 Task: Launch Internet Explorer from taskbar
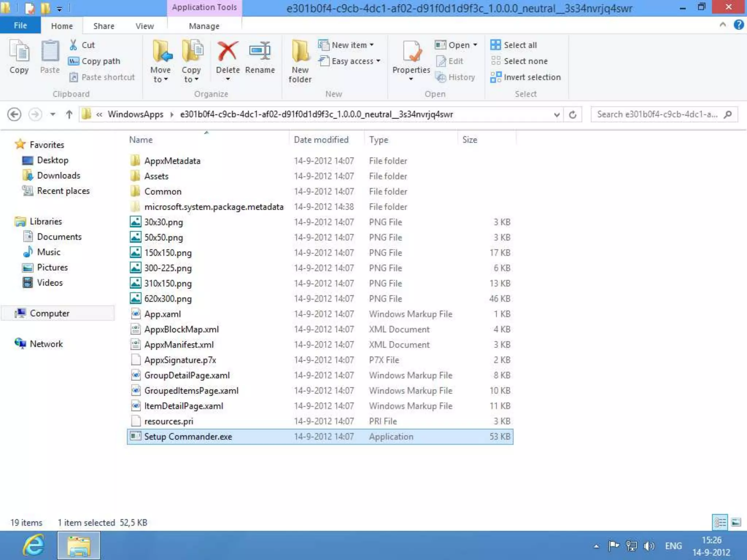pyautogui.click(x=34, y=545)
